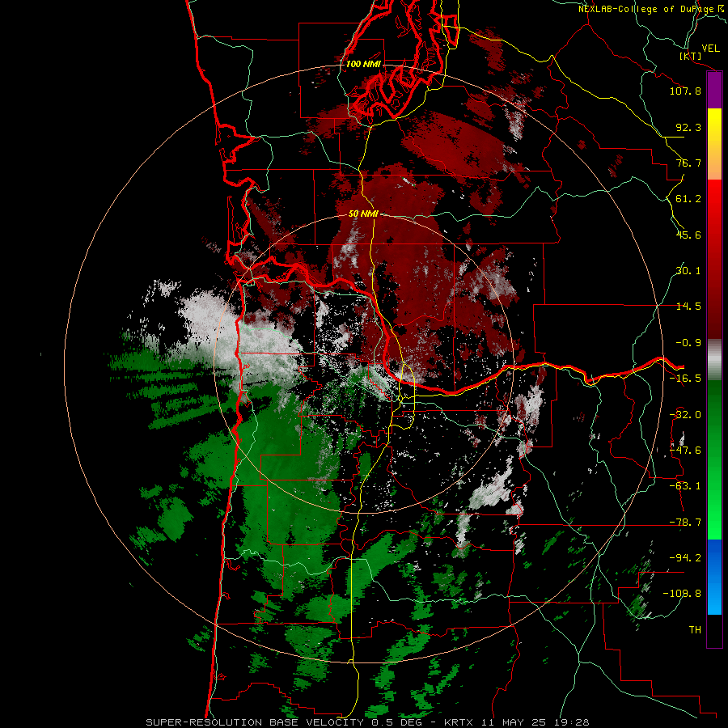Viewport: 728px width, 728px height.
Task: Select the 107.8 value on velocity scale
Action: (685, 91)
